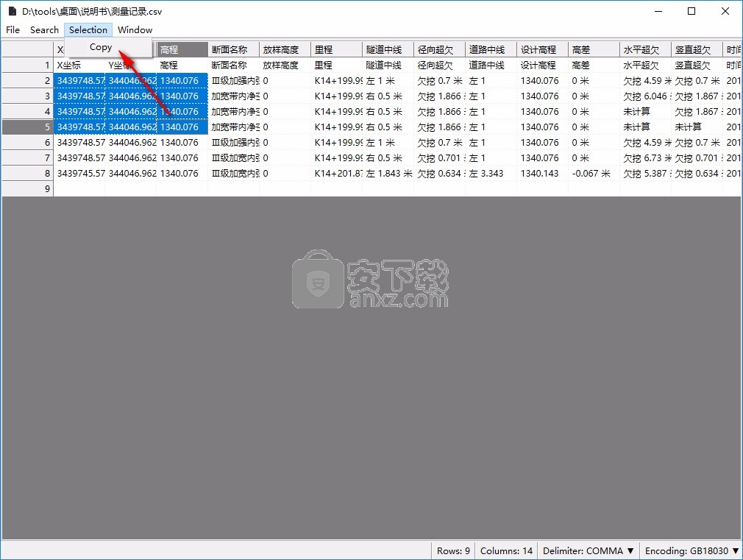Image resolution: width=743 pixels, height=560 pixels.
Task: Click the 竖直超欠 column header
Action: tap(697, 50)
